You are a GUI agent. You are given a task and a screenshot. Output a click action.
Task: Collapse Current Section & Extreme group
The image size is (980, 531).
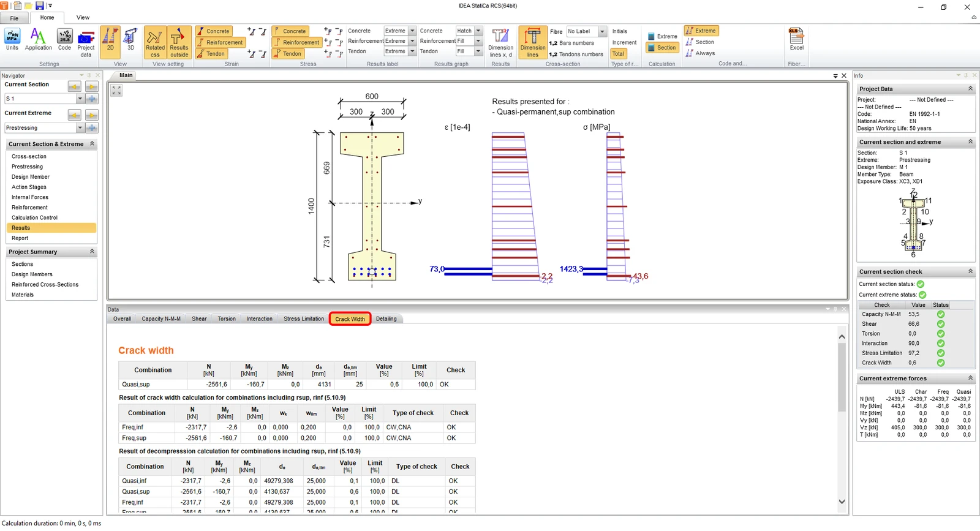click(92, 144)
